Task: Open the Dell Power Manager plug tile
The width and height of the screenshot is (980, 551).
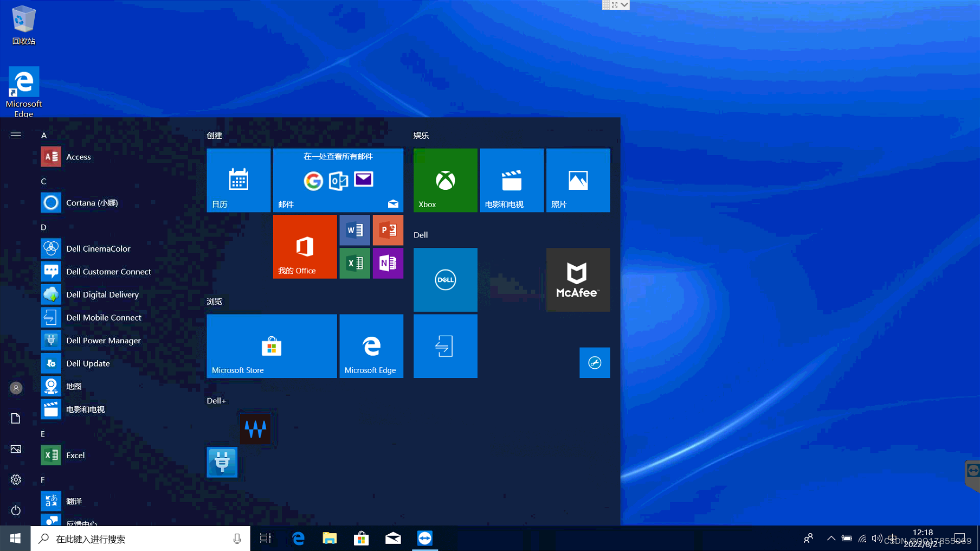Action: (222, 462)
